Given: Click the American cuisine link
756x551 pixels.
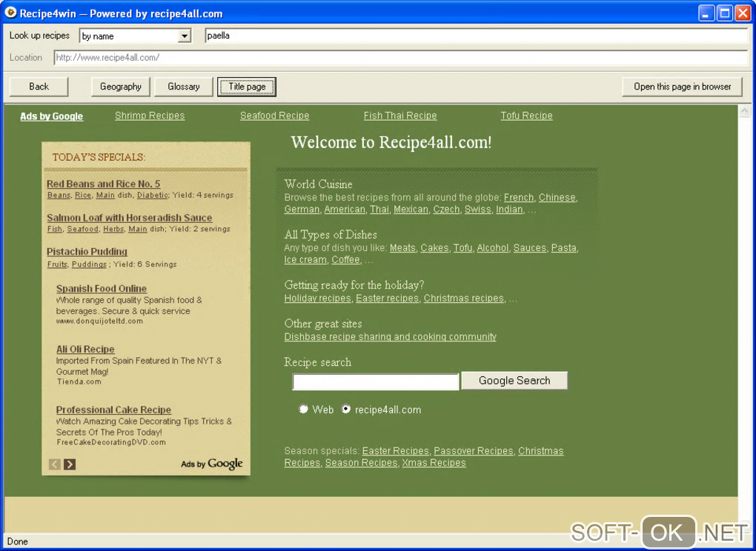Looking at the screenshot, I should point(345,210).
